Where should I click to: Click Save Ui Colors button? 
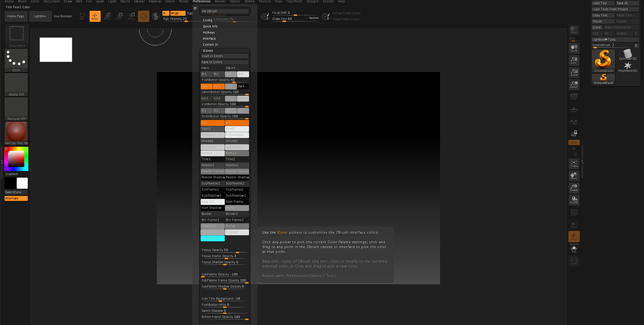[225, 62]
